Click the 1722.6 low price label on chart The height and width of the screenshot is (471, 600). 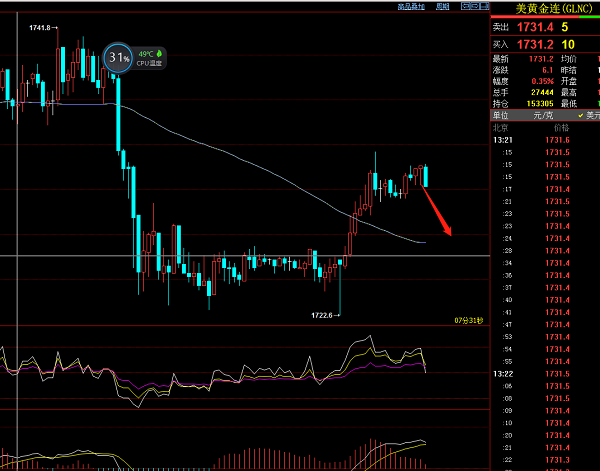pyautogui.click(x=325, y=315)
